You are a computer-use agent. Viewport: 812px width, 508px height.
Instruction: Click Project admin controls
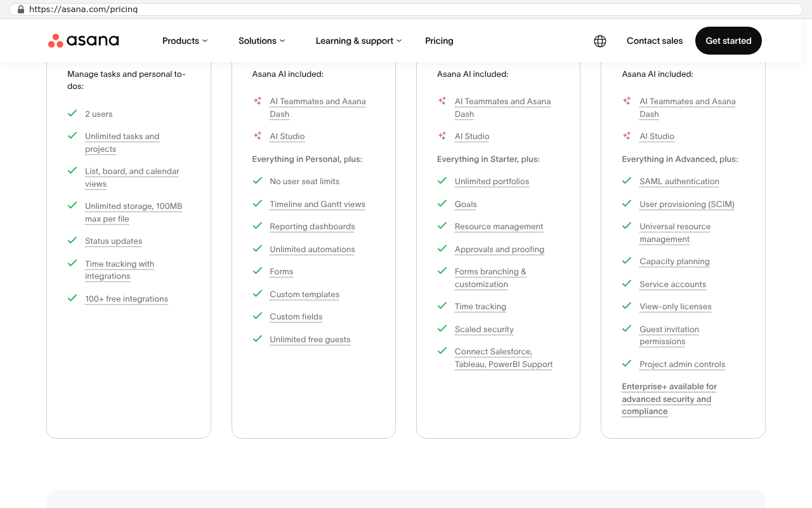click(x=683, y=364)
